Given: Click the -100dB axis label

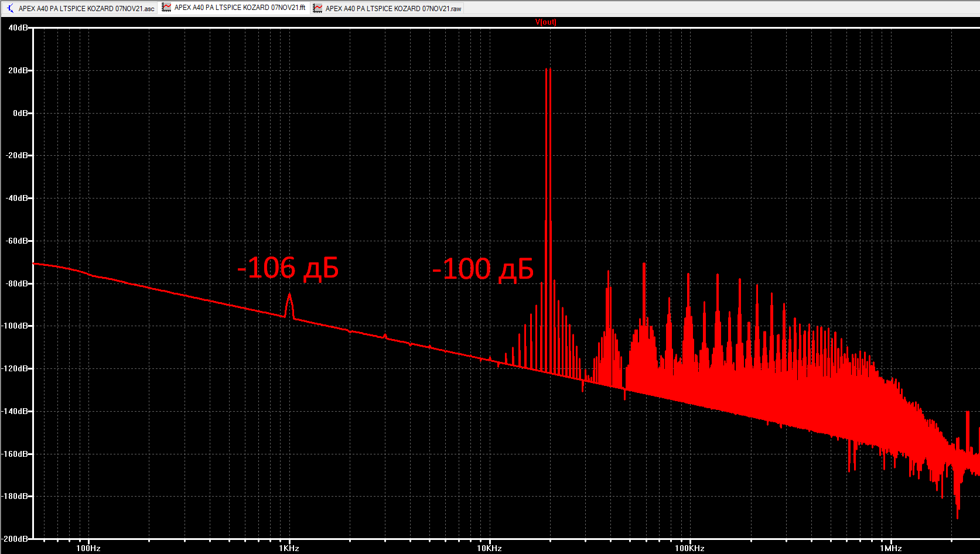Looking at the screenshot, I should 15,326.
